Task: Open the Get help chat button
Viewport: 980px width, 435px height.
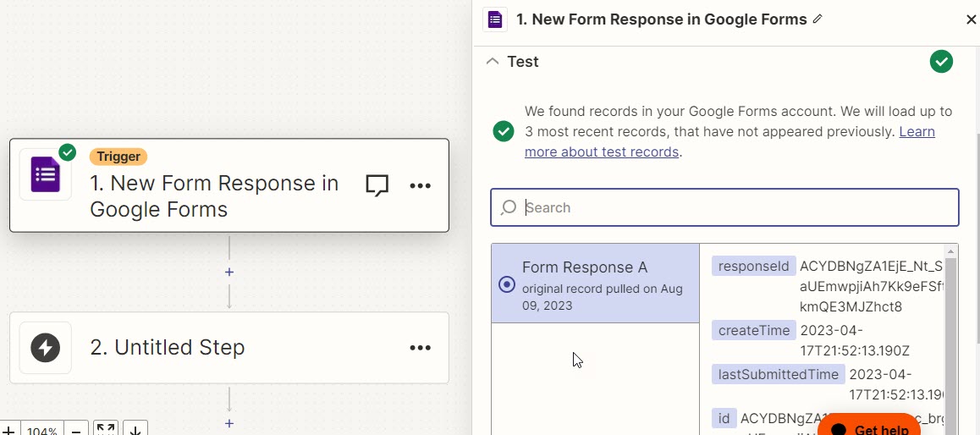Action: 869,427
